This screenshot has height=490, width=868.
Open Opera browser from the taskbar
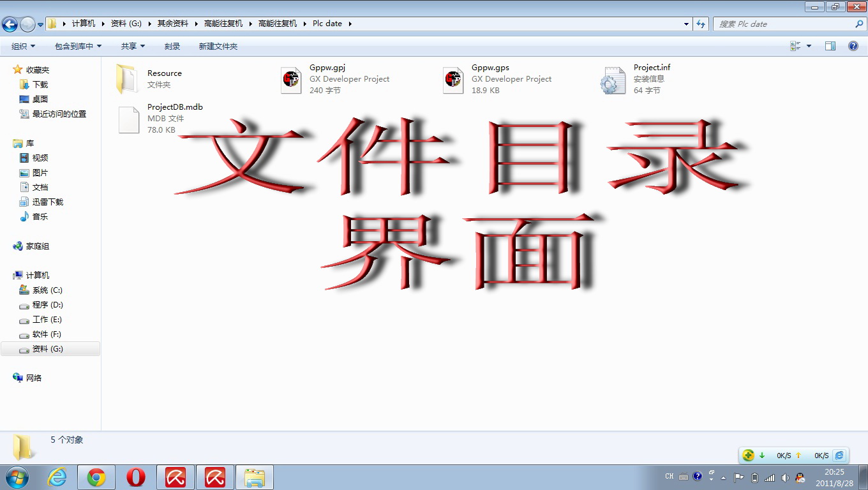coord(135,477)
